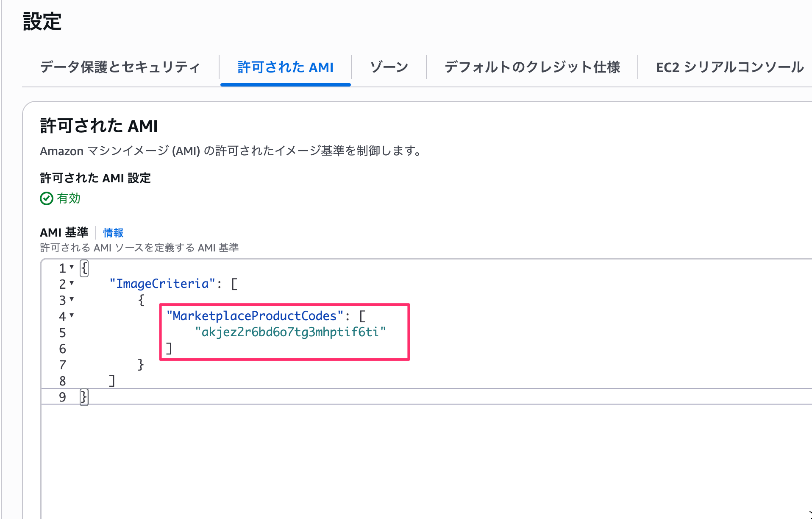This screenshot has width=812, height=519.
Task: Click the 設定 page heading
Action: (x=42, y=21)
